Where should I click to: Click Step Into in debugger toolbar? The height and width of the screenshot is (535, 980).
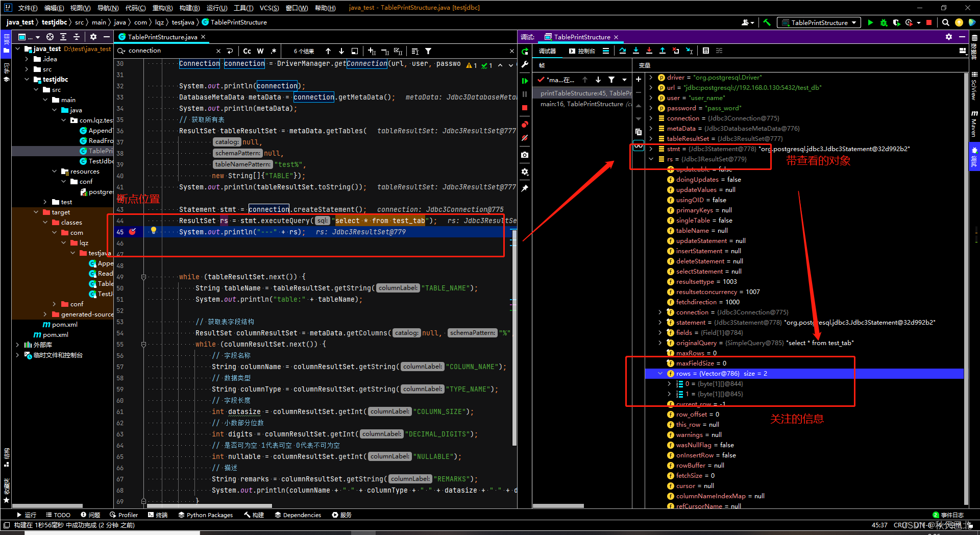pos(636,51)
